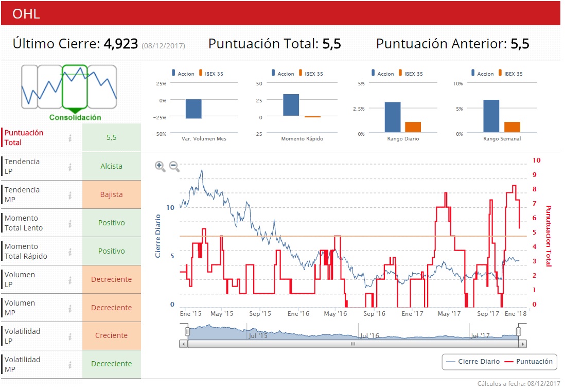Screen dimensions: 565x392
Task: Open info icon for Volatilidad MP
Action: (x=70, y=365)
